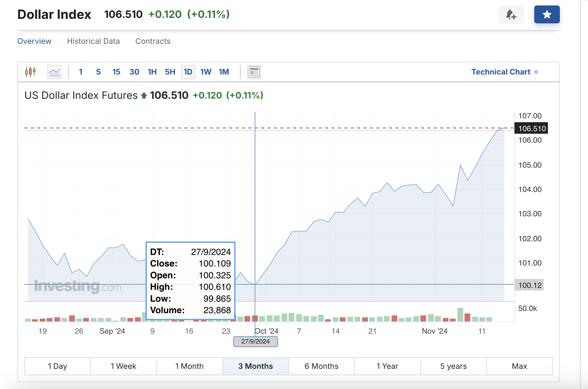Open the Historical Data tab
The image size is (588, 389).
tap(93, 41)
